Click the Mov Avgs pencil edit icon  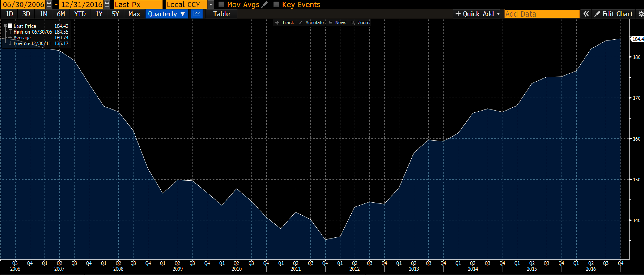click(x=264, y=5)
